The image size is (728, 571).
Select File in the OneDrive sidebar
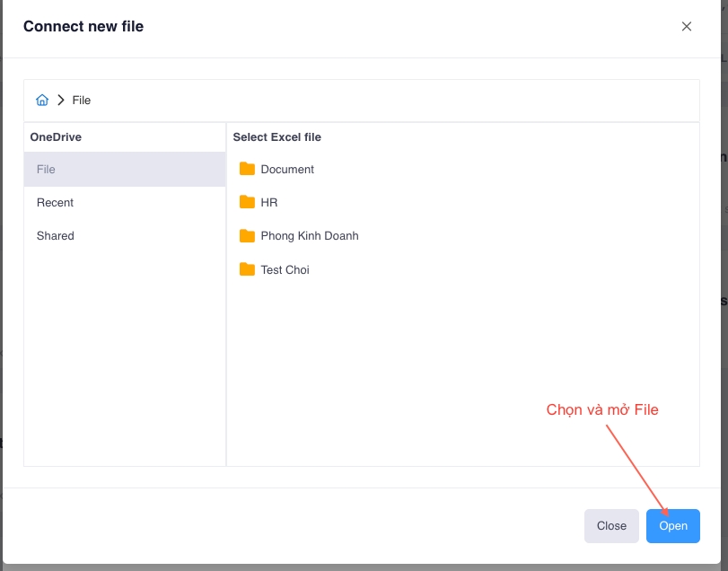(x=46, y=170)
